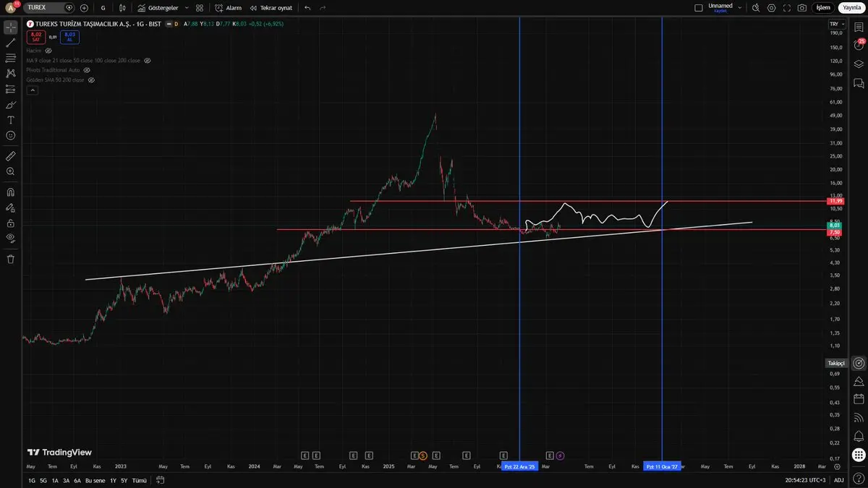Click the Takipçi tooltip target icon
The image size is (868, 488).
859,363
